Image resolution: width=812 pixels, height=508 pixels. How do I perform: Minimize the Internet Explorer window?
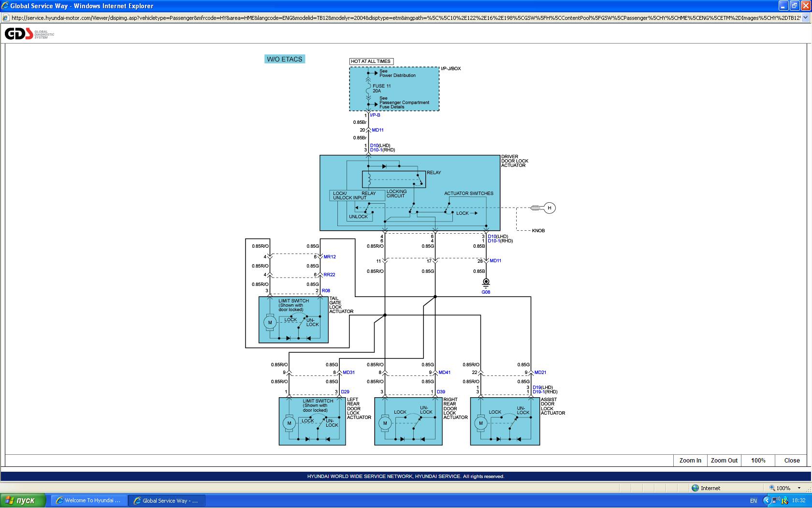click(x=783, y=6)
